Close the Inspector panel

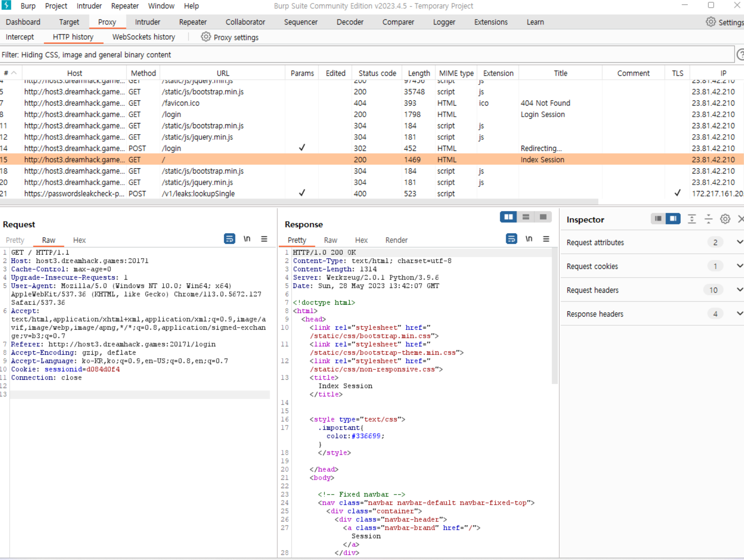[x=740, y=219]
